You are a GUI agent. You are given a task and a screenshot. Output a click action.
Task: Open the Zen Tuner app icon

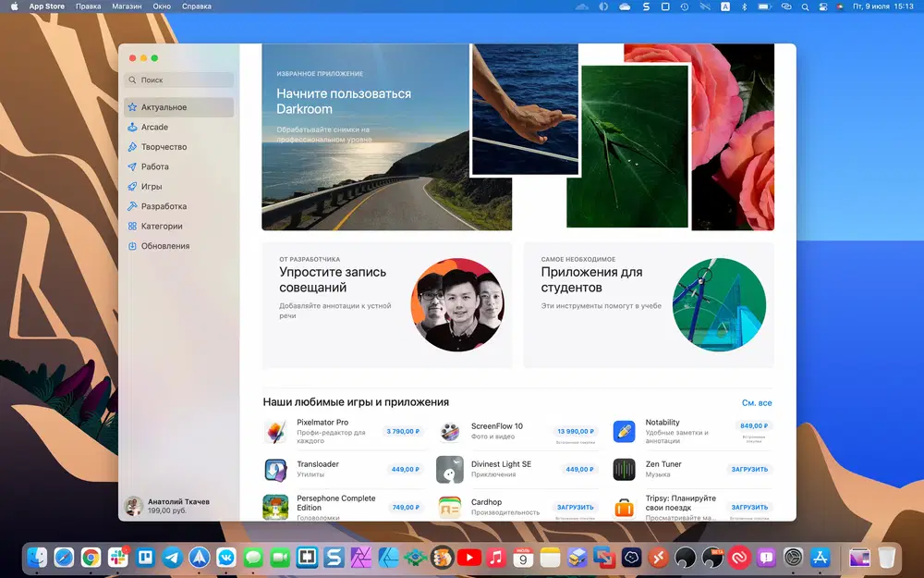pyautogui.click(x=624, y=470)
